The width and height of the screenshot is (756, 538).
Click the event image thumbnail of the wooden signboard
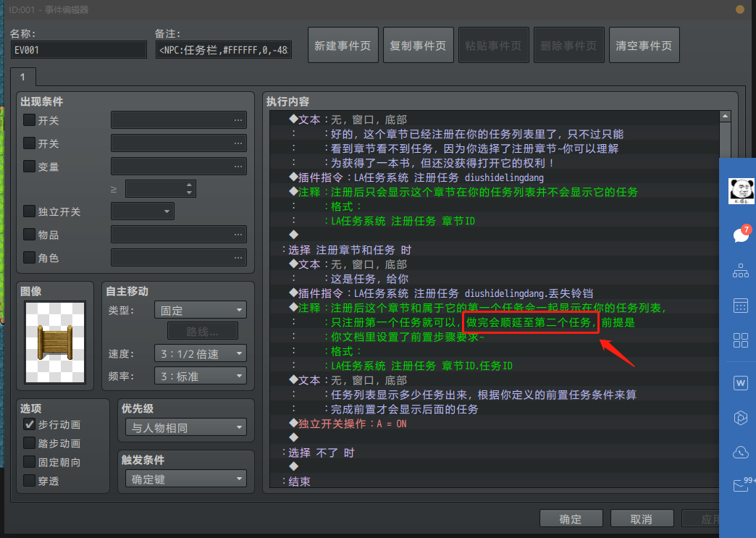(55, 342)
